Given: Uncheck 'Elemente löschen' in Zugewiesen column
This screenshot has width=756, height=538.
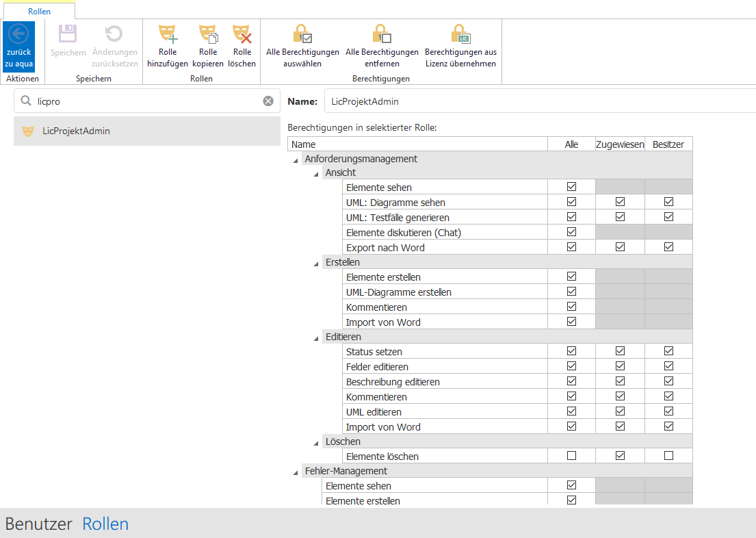Looking at the screenshot, I should tap(620, 456).
